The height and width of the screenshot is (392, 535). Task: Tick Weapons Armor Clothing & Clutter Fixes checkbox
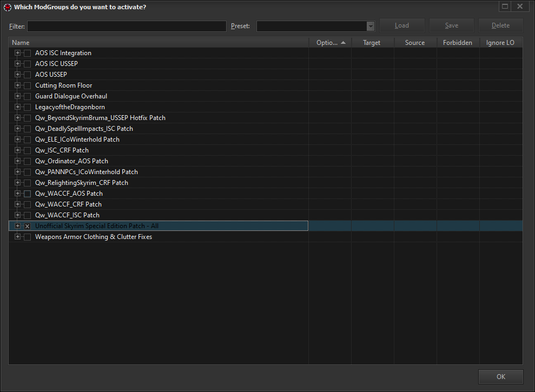click(27, 237)
